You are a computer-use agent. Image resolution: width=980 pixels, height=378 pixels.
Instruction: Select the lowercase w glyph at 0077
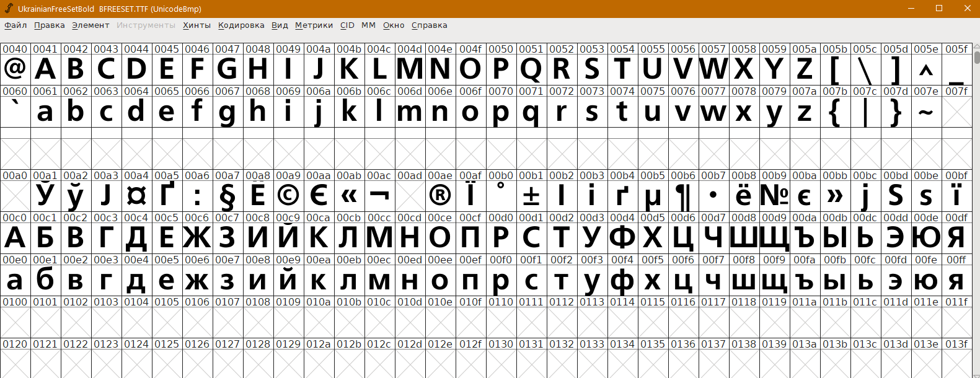coord(713,112)
